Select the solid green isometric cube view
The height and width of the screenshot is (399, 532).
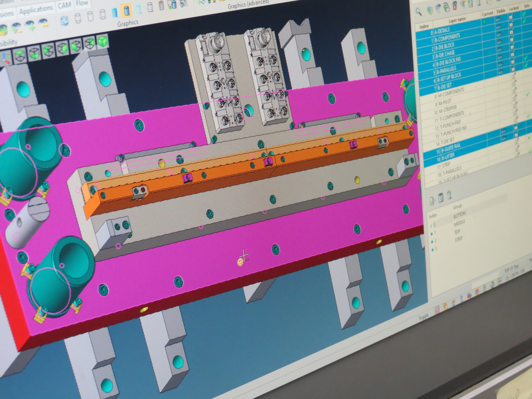point(103,42)
